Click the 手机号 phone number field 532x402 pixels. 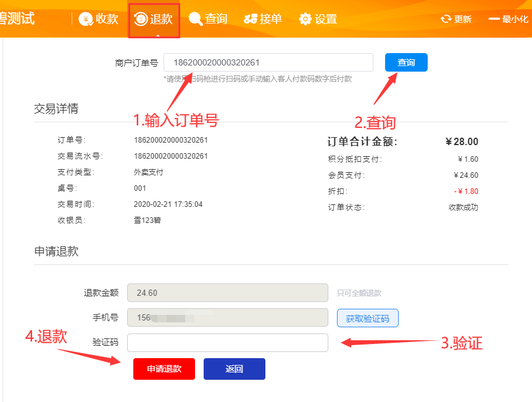tap(227, 318)
